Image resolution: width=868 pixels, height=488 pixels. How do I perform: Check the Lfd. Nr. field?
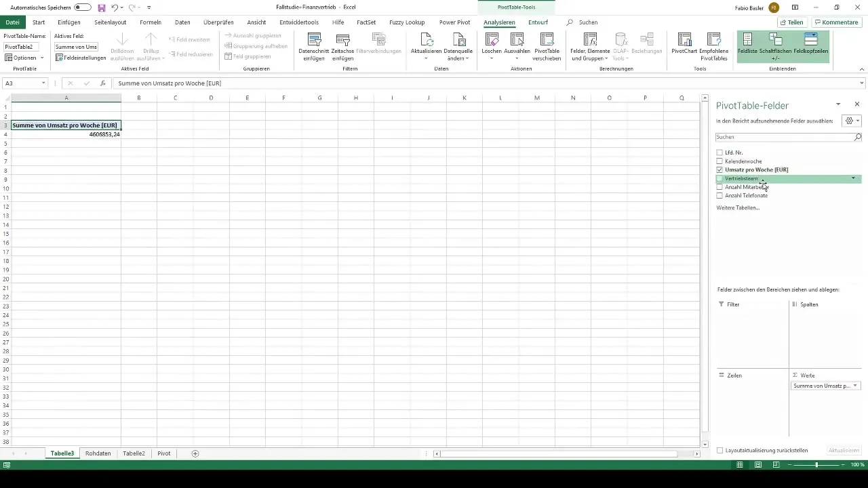[720, 152]
